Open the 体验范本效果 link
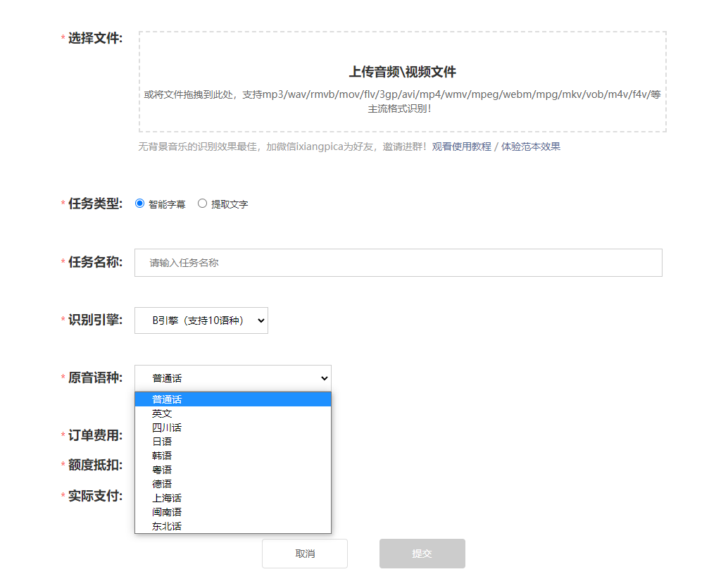Image resolution: width=728 pixels, height=586 pixels. 531,146
